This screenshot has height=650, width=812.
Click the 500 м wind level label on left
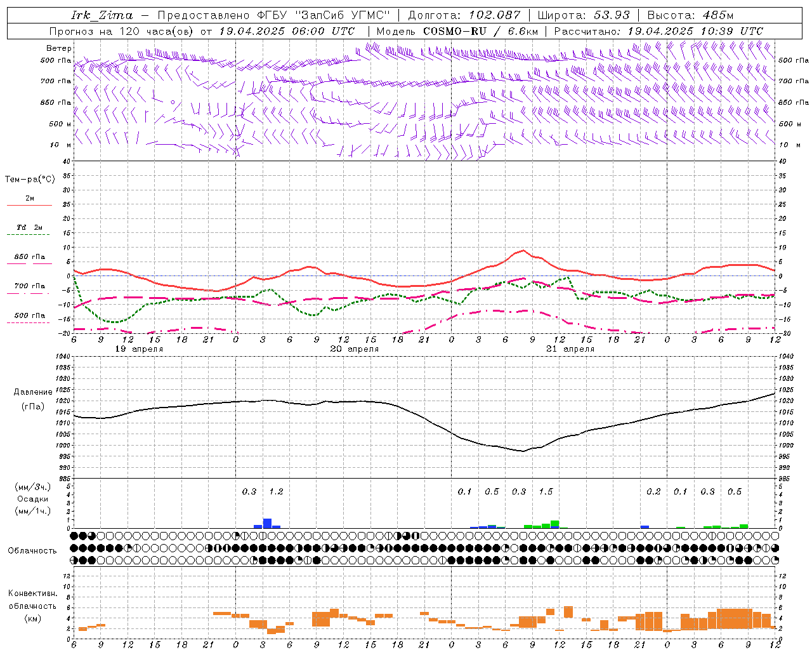60,124
